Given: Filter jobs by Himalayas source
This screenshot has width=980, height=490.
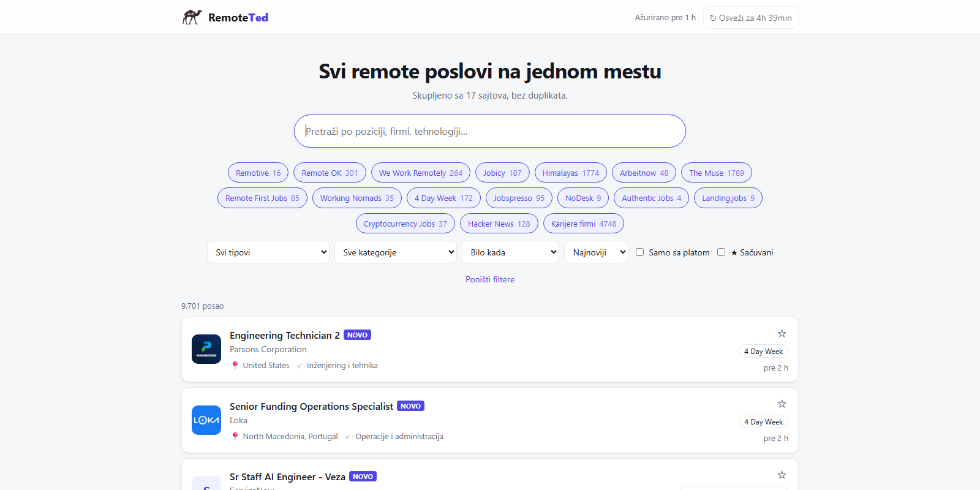Looking at the screenshot, I should [571, 173].
